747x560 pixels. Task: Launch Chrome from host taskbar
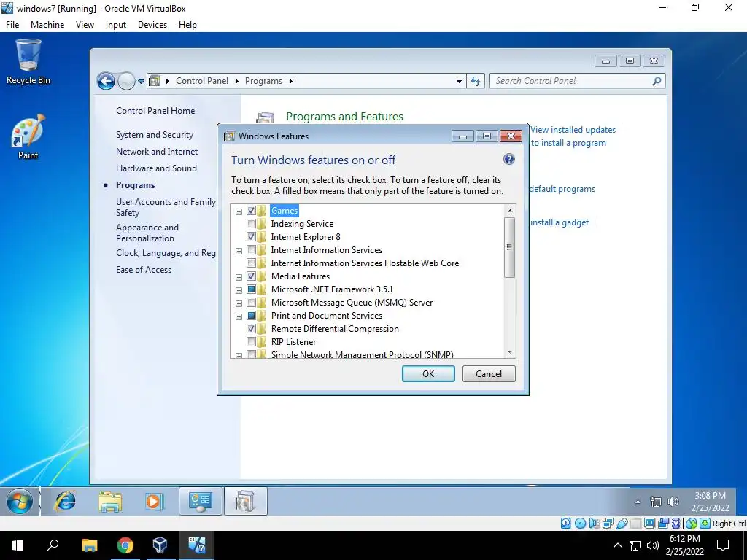click(125, 545)
